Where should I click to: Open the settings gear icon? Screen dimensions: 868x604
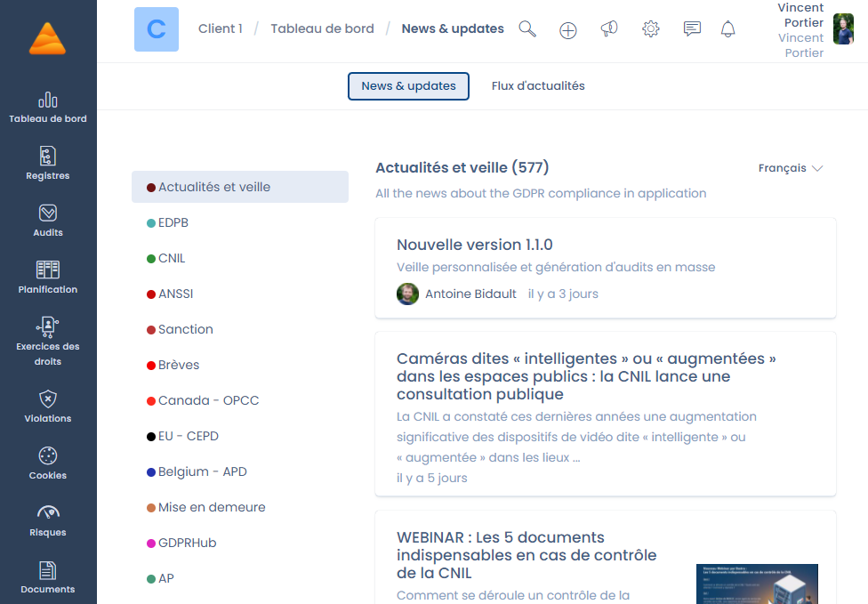tap(651, 29)
